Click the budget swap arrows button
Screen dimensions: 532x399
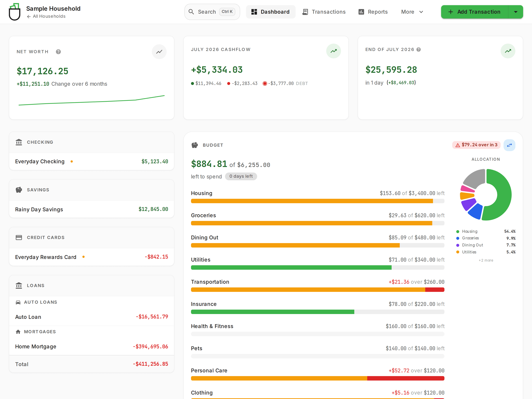(x=509, y=145)
